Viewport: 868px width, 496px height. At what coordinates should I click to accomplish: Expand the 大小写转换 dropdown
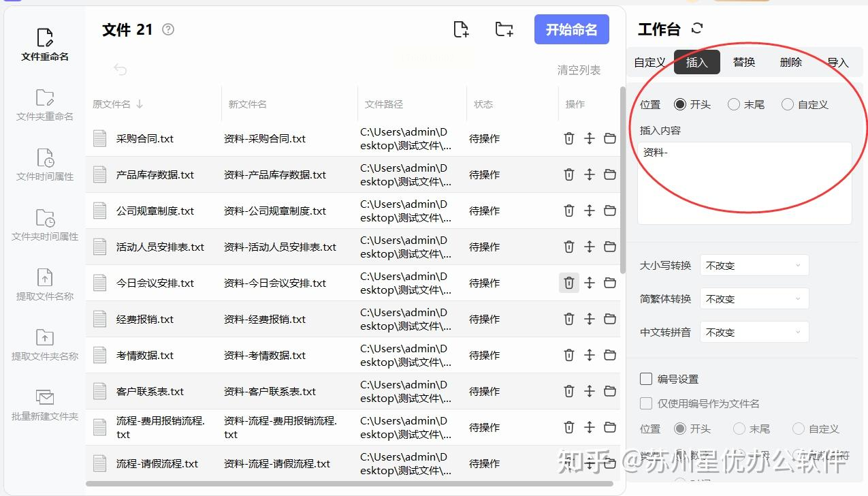[x=754, y=266]
